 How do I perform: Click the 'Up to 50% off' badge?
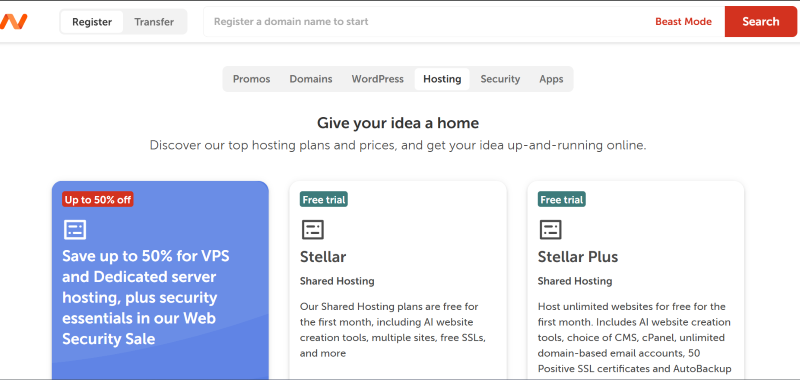click(97, 199)
